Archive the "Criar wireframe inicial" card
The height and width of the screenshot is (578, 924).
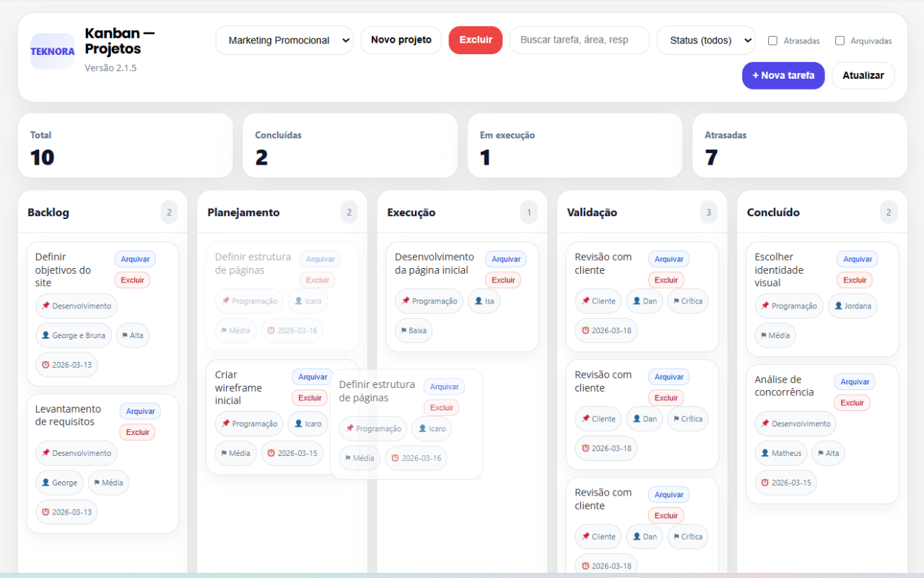[x=312, y=376]
